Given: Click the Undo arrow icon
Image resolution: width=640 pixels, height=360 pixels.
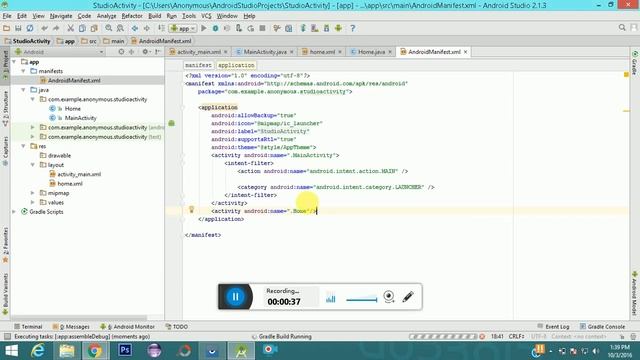Looking at the screenshot, I should (x=44, y=28).
